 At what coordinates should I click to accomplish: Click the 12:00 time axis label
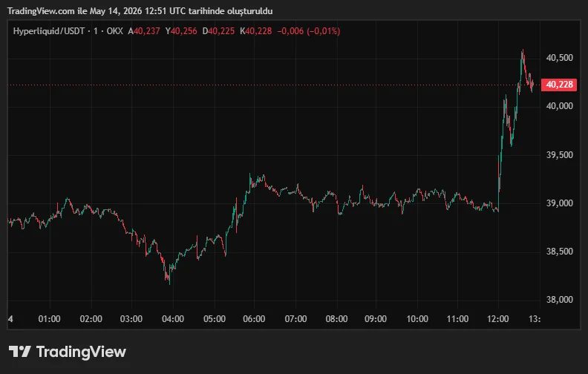(498, 319)
